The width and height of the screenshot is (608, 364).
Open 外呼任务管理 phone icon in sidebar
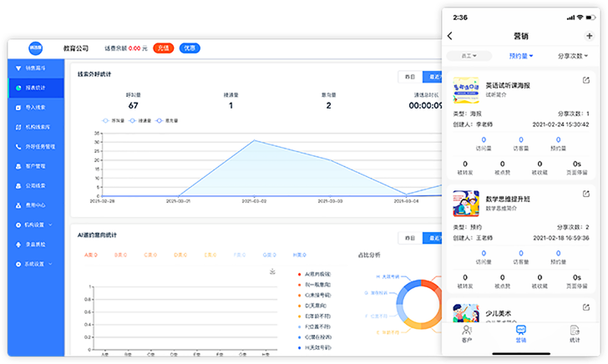[18, 147]
